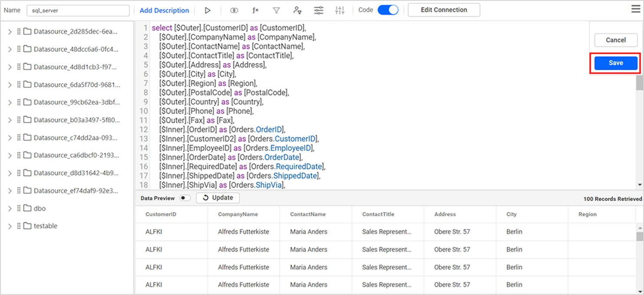This screenshot has height=295, width=644.
Task: Click drag handle beside Datasource_2d285dec
Action: pyautogui.click(x=19, y=31)
